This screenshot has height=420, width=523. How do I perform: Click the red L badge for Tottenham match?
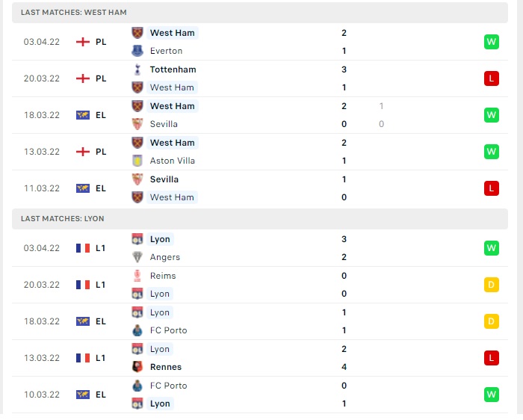click(x=492, y=78)
